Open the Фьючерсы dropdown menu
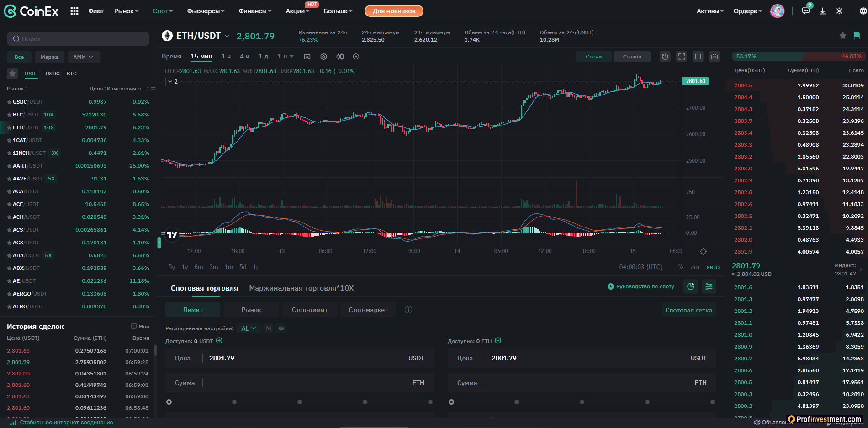The image size is (868, 428). tap(206, 11)
